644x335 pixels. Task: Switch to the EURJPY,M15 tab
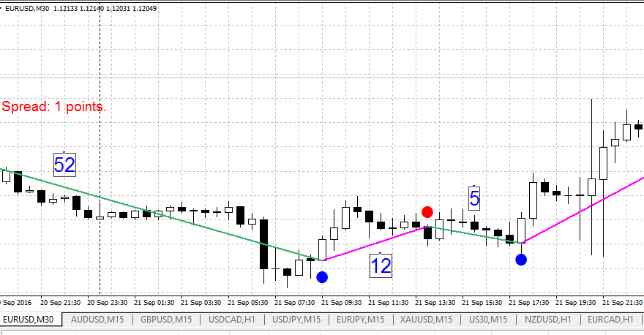[360, 320]
